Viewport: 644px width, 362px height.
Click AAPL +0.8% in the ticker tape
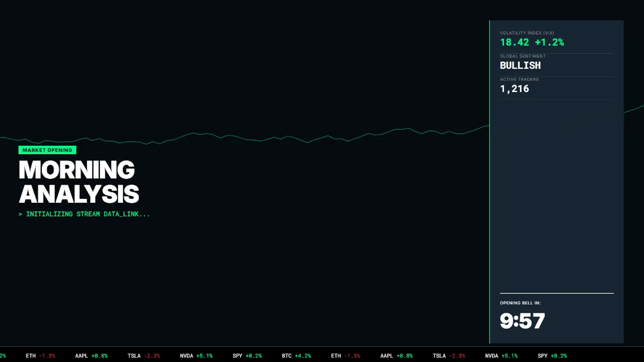pos(89,356)
